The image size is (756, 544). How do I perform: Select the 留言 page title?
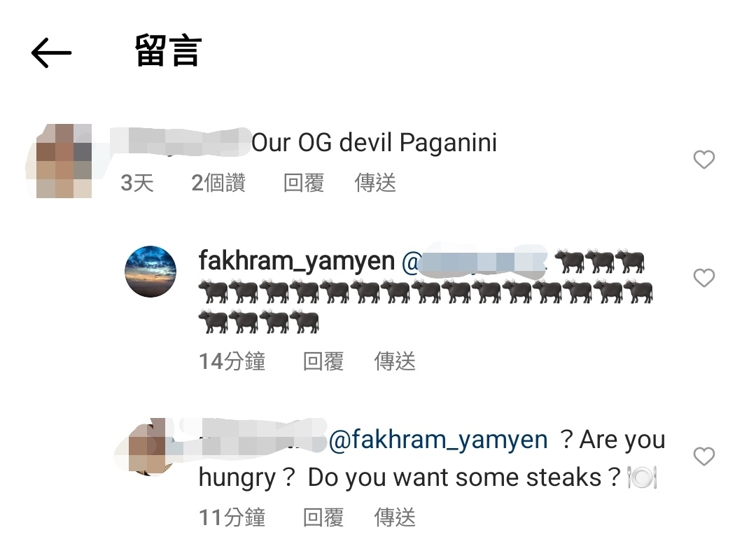tap(168, 50)
